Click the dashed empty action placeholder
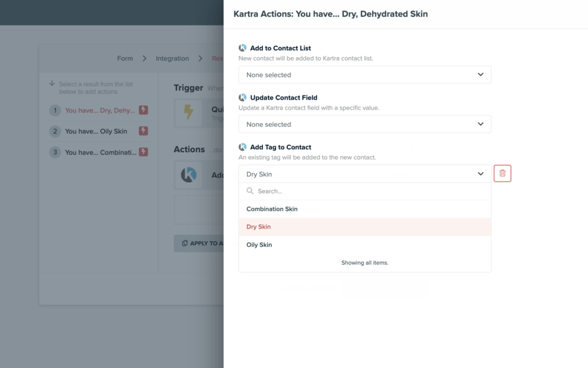The image size is (588, 368). click(x=199, y=210)
